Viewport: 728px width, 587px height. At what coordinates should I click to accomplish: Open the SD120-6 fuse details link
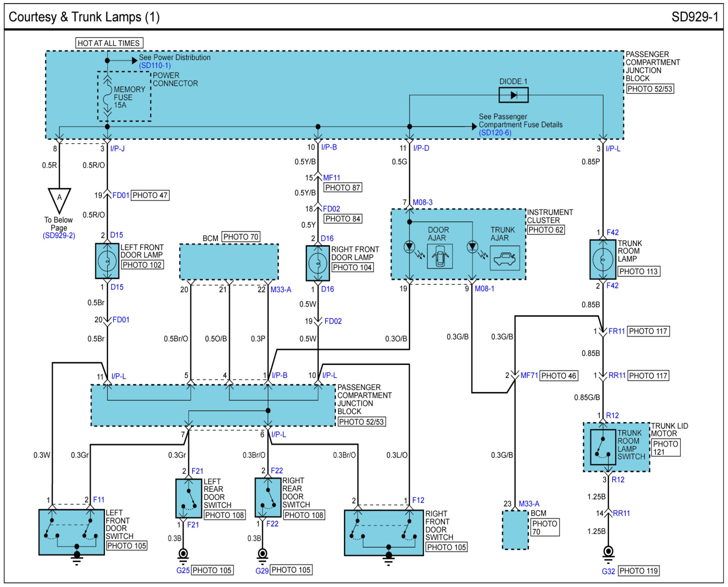tap(495, 133)
